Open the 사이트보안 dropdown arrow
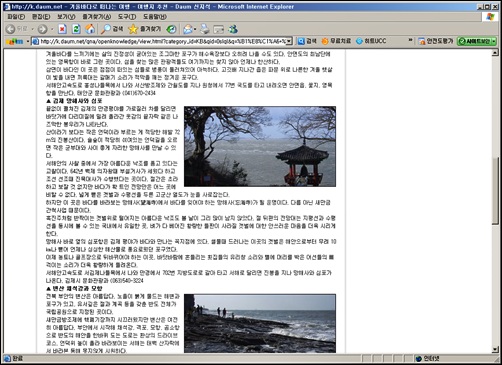502x365 pixels. coord(494,41)
